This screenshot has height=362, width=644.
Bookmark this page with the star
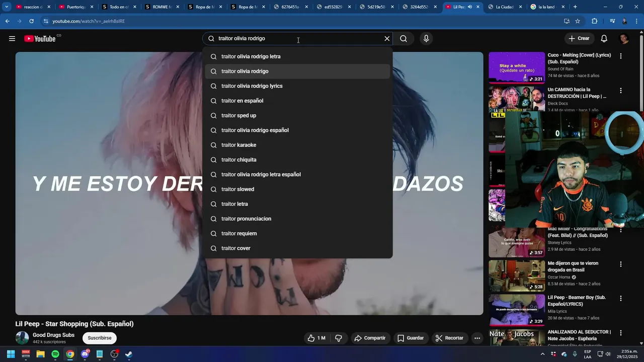click(578, 21)
